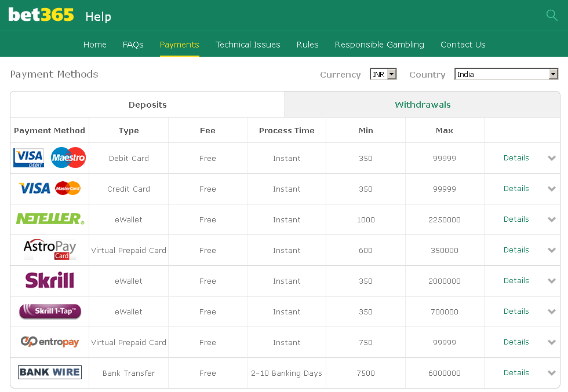This screenshot has width=568, height=392.
Task: Click the bet365 logo
Action: pos(41,15)
